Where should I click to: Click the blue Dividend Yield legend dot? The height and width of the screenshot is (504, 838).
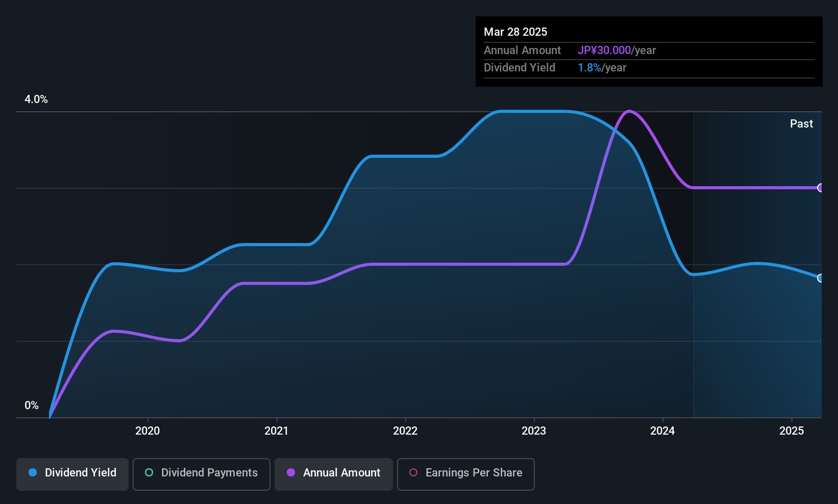point(33,472)
